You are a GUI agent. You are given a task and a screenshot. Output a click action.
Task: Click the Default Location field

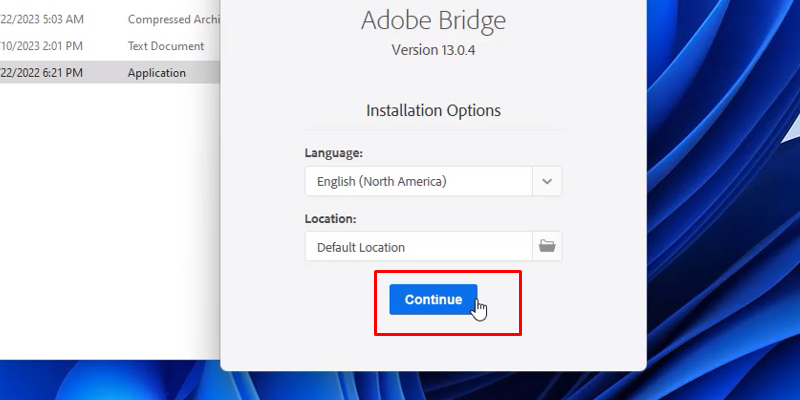coord(418,246)
